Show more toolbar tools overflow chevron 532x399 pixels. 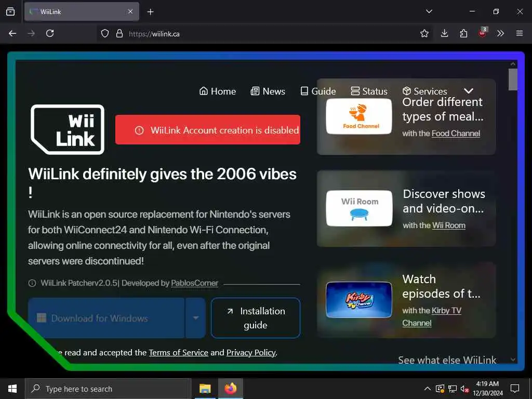[x=500, y=34]
